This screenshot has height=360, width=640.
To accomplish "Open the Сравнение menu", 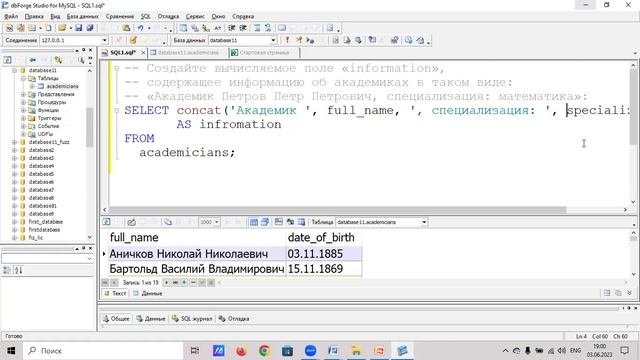I will point(120,16).
